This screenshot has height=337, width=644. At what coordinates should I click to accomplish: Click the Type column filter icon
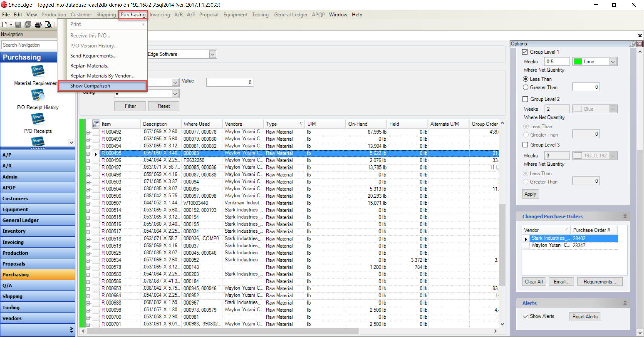(x=301, y=124)
